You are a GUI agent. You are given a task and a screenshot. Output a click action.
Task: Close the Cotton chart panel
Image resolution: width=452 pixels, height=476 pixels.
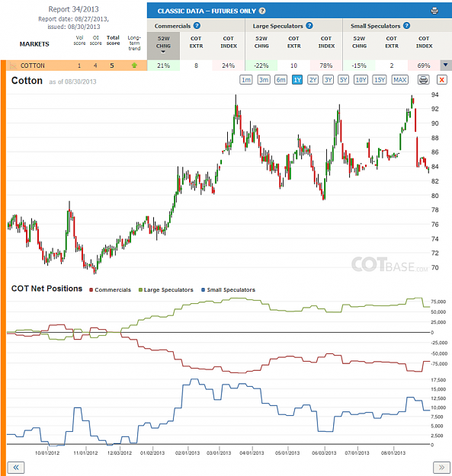441,80
